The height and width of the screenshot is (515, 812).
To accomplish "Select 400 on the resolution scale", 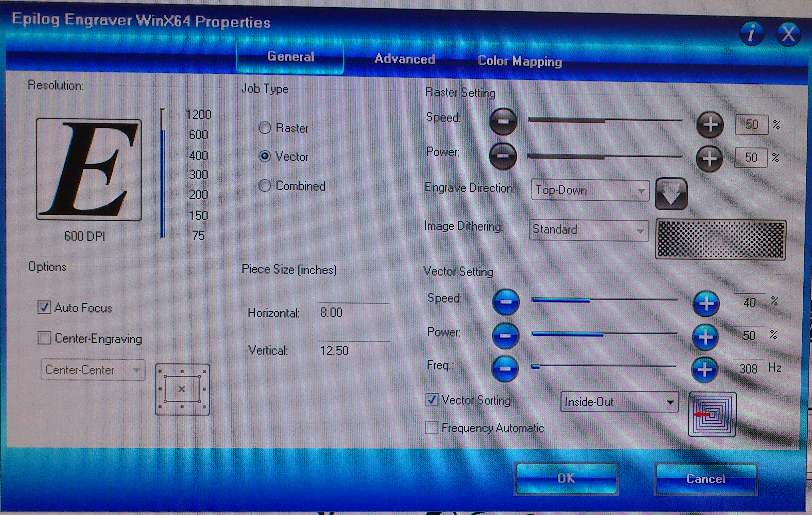I will point(198,155).
